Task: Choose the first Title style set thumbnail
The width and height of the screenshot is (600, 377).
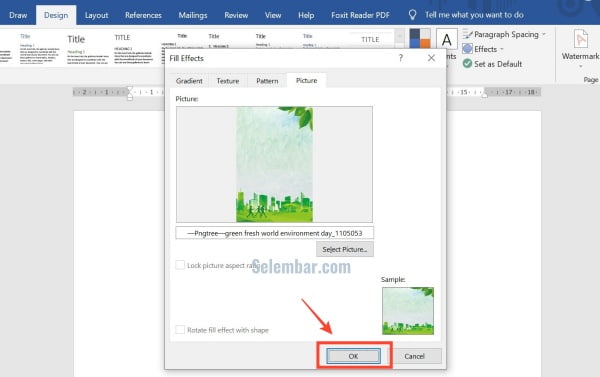Action: click(x=39, y=49)
